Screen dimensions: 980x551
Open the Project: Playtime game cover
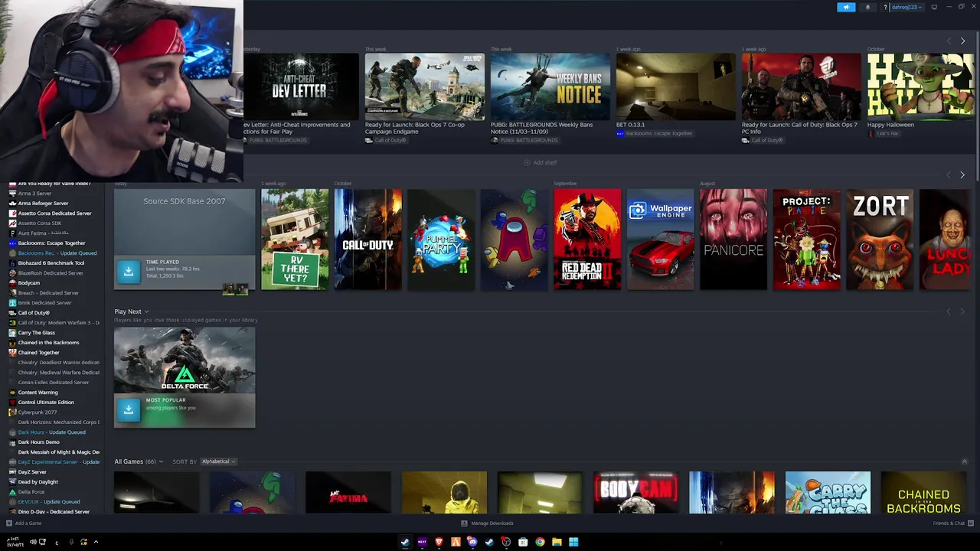(x=807, y=240)
